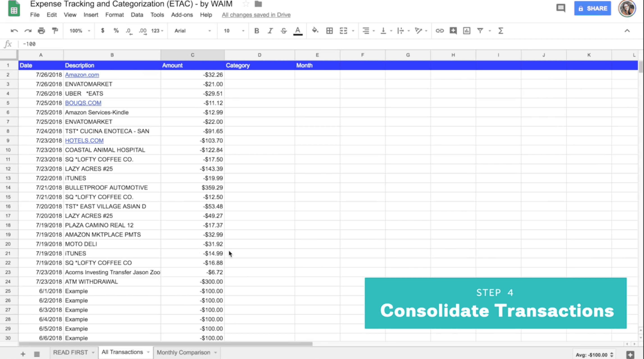The image size is (644, 359).
Task: Click the blue SHARE button
Action: (592, 8)
